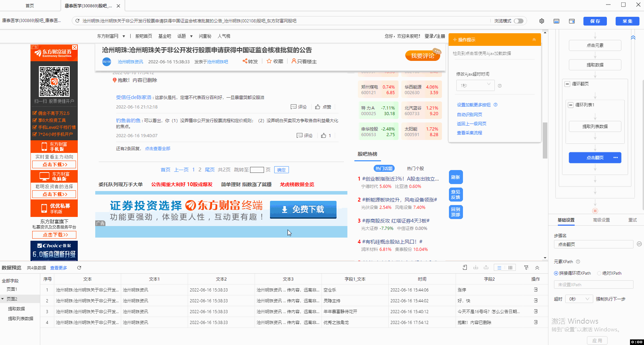The height and width of the screenshot is (345, 644).
Task: Click the 自动识别网页 link
Action: click(x=470, y=114)
